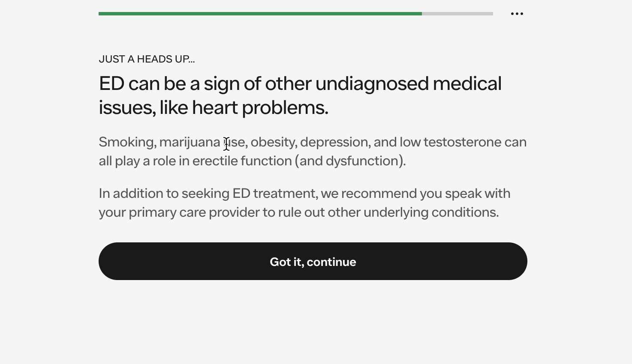Click the word 'Smoking' in the paragraph

click(127, 142)
